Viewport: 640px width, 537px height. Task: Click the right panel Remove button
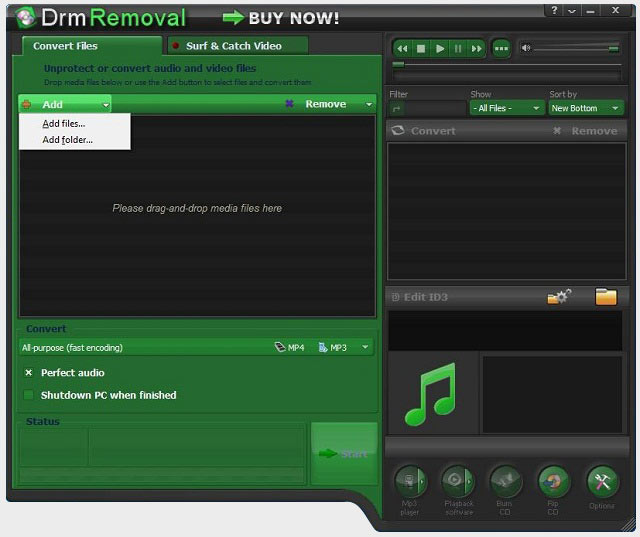pyautogui.click(x=585, y=131)
